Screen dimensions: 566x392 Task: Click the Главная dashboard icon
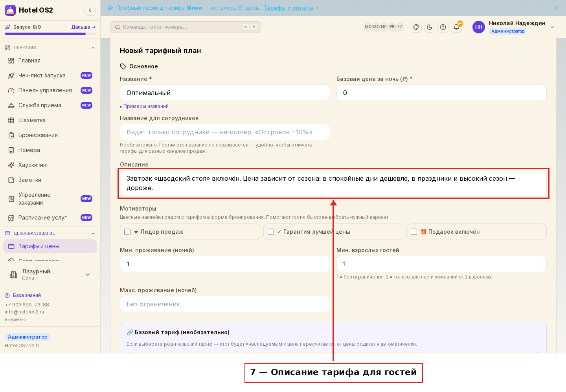(x=11, y=60)
